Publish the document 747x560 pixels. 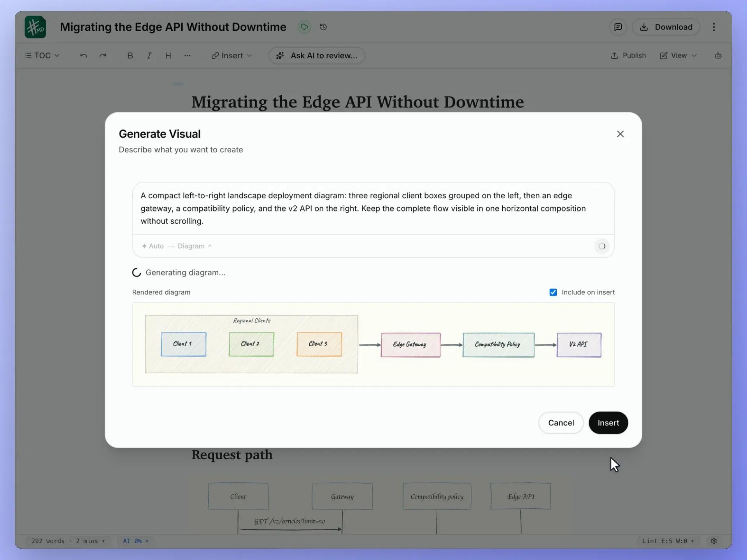point(628,56)
